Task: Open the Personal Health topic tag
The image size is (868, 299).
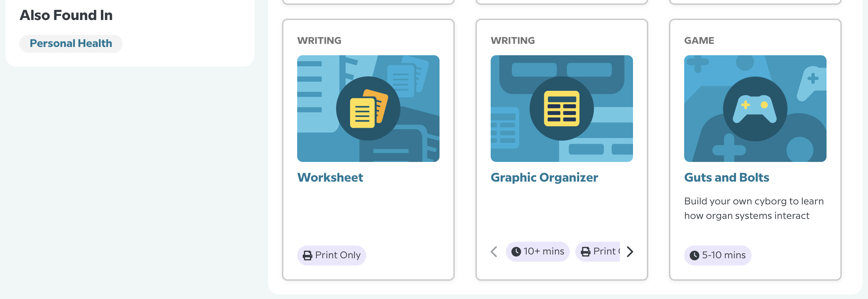Action: point(71,44)
